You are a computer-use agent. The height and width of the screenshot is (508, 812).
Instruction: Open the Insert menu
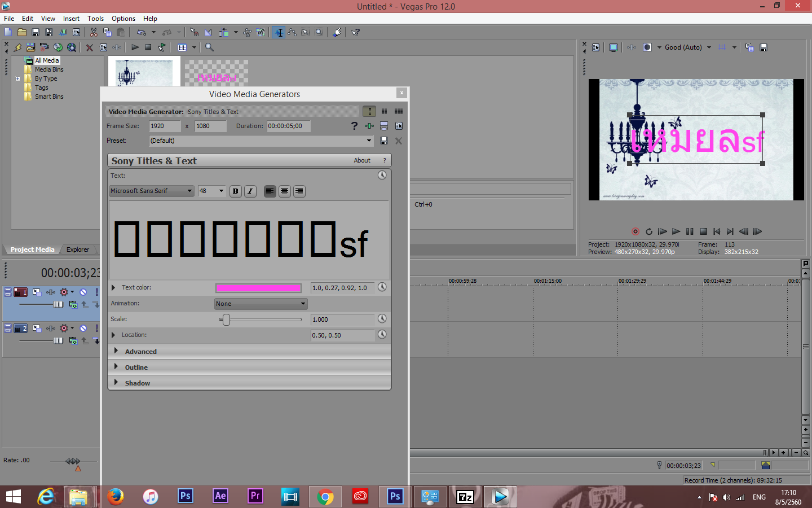pyautogui.click(x=71, y=19)
